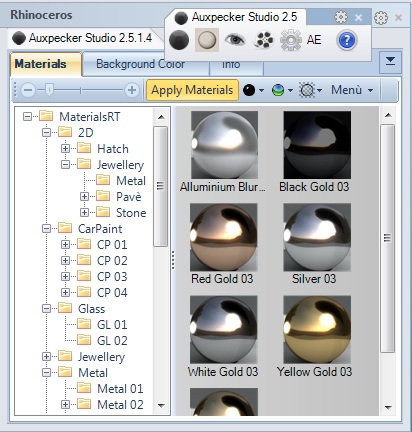Open the Menù dropdown
Screen dimensions: 412x432
[x=352, y=90]
